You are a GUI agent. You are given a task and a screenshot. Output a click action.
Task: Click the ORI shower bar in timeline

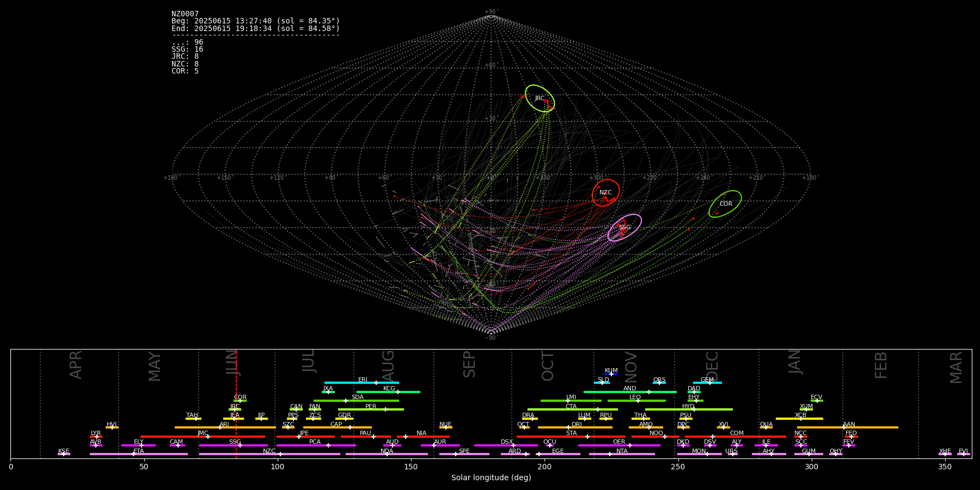pyautogui.click(x=575, y=427)
